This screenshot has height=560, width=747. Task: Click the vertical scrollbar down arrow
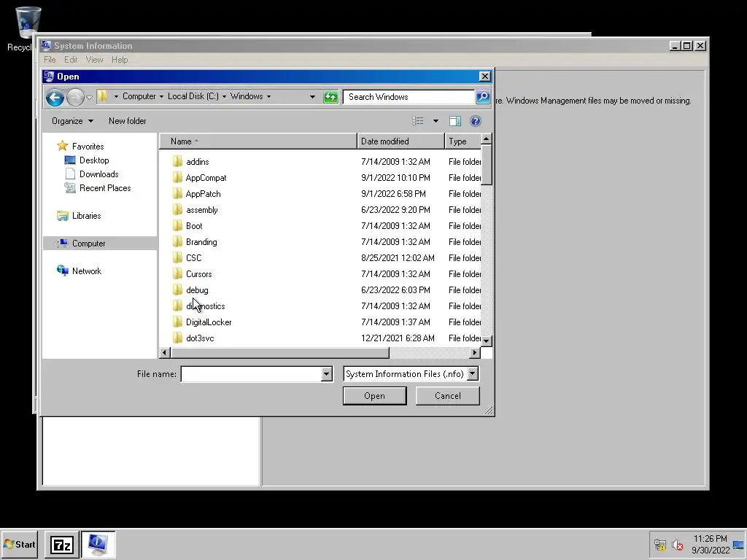(486, 341)
